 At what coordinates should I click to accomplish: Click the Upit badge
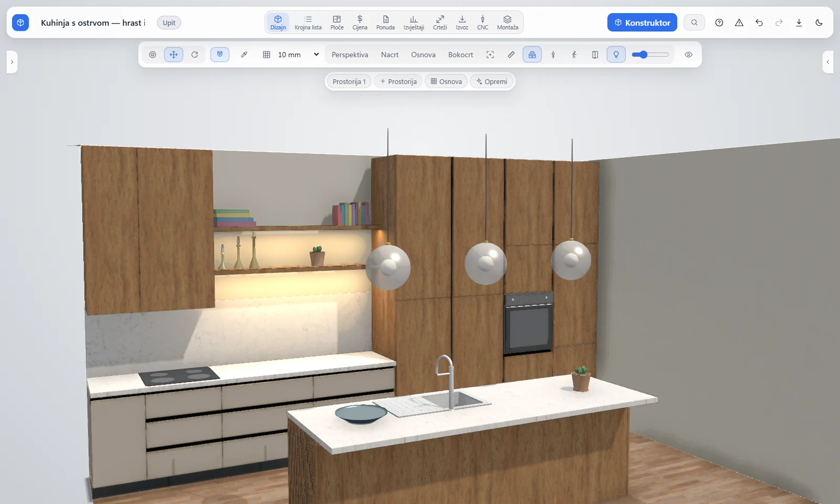[169, 23]
